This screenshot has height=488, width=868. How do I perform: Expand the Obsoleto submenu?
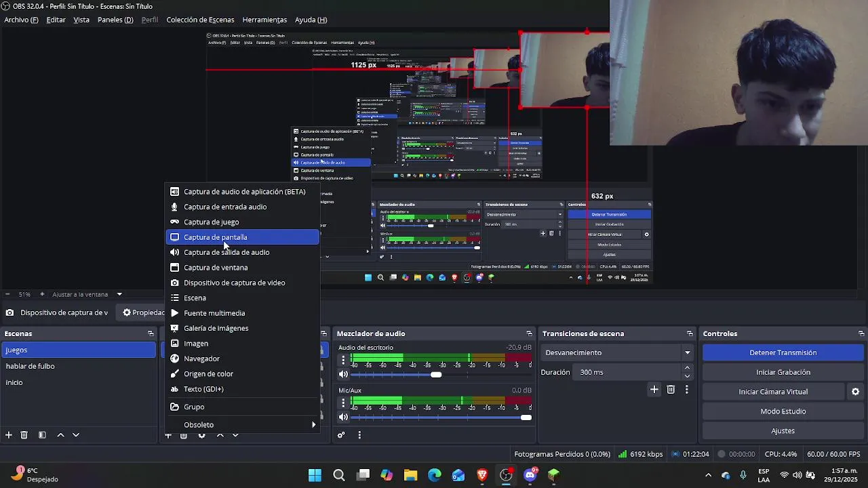(x=242, y=425)
